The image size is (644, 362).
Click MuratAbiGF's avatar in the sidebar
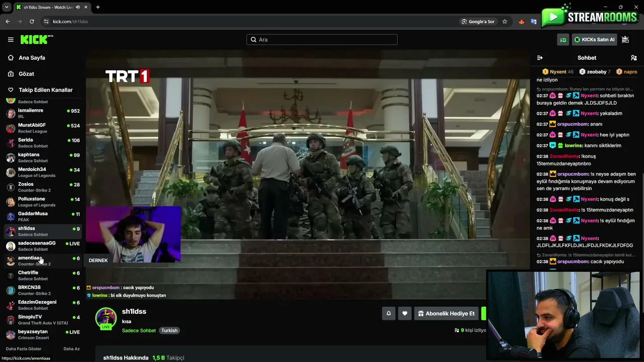point(11,128)
